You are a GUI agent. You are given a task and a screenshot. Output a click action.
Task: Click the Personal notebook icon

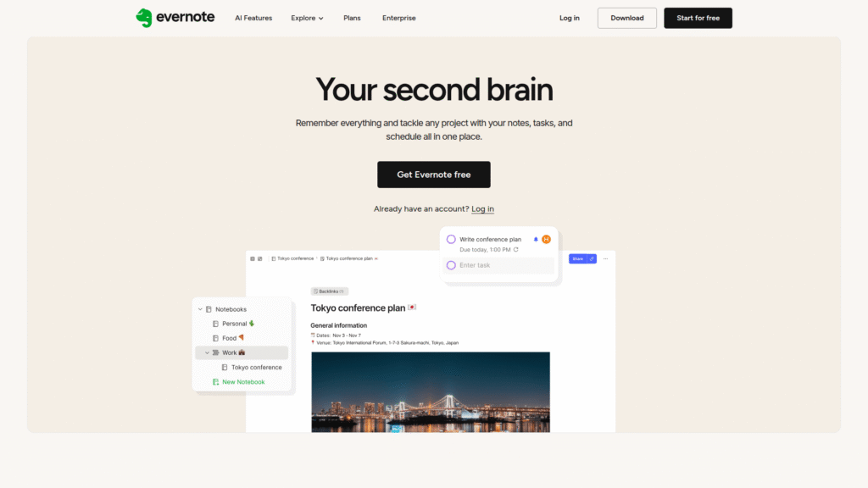pos(215,324)
